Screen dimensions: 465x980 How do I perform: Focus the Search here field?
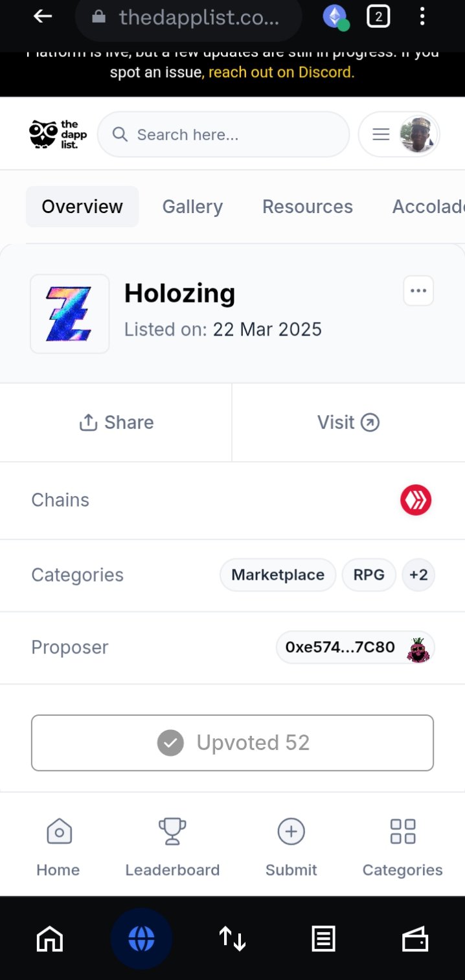pos(223,135)
